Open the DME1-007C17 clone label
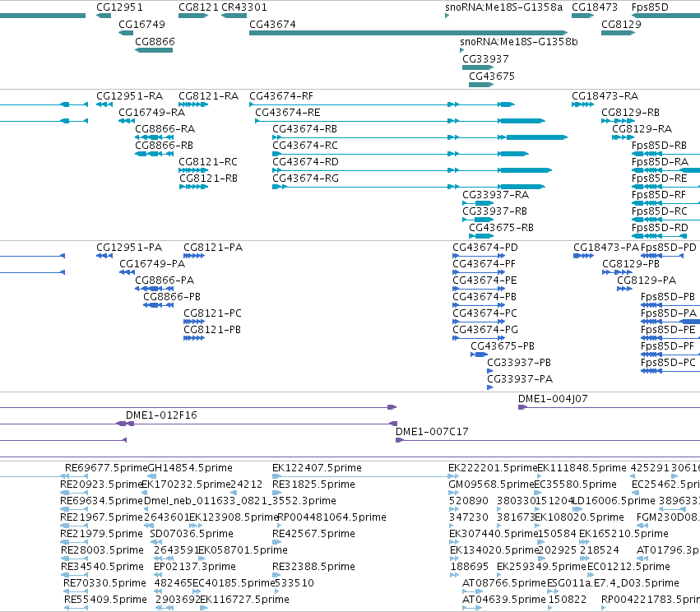700x612 pixels. click(x=432, y=432)
